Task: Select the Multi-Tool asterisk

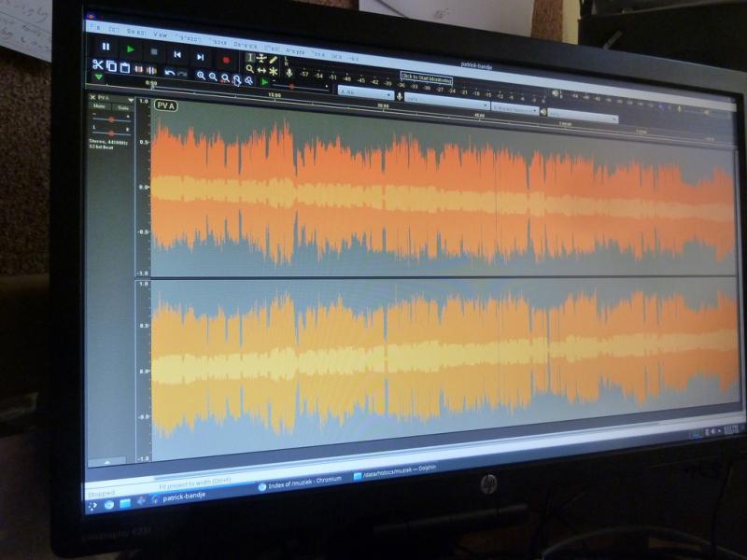Action: coord(274,72)
